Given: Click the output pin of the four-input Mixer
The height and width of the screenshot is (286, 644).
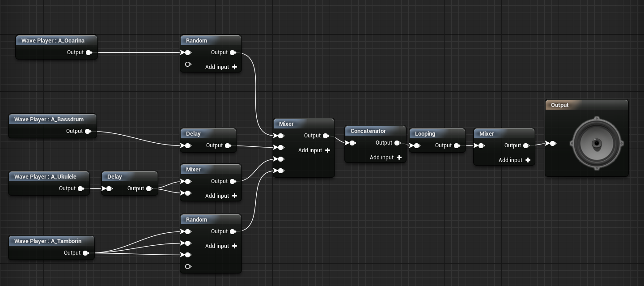Looking at the screenshot, I should pos(326,136).
